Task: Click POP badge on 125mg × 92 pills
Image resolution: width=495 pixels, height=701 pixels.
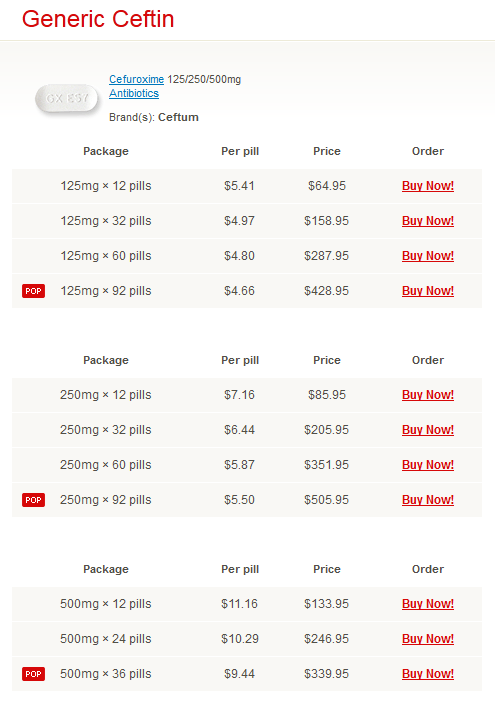Action: coord(34,291)
